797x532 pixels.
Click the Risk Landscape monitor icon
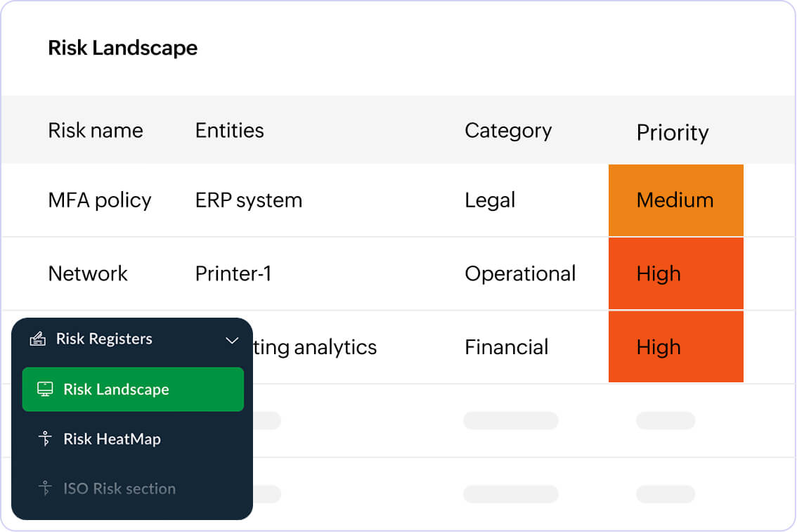[45, 389]
